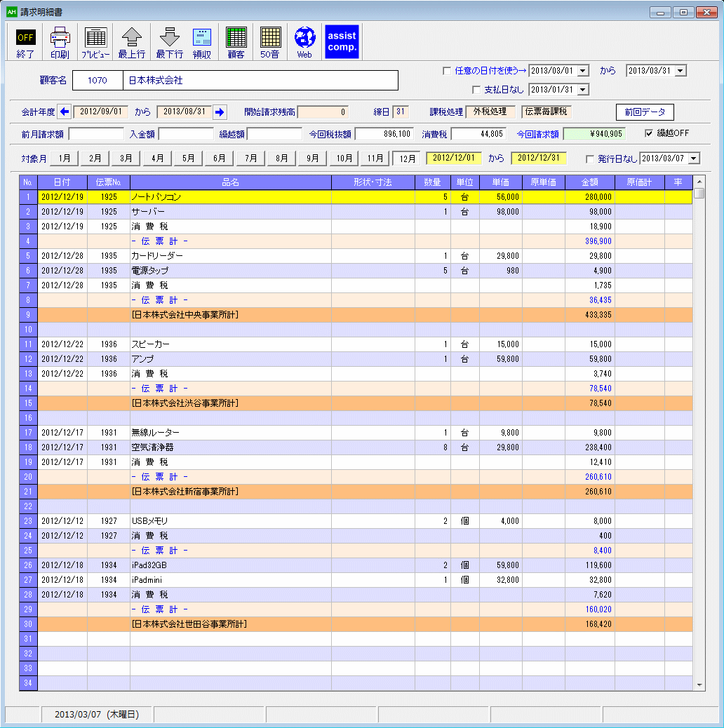
Task: Click the 50音 index icon
Action: [x=270, y=42]
